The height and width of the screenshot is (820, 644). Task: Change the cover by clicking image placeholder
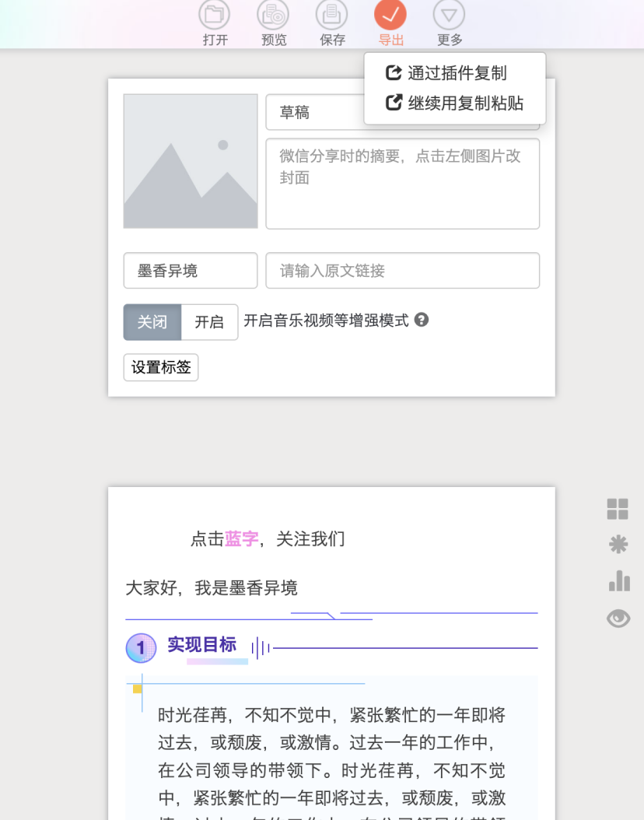[x=190, y=160]
